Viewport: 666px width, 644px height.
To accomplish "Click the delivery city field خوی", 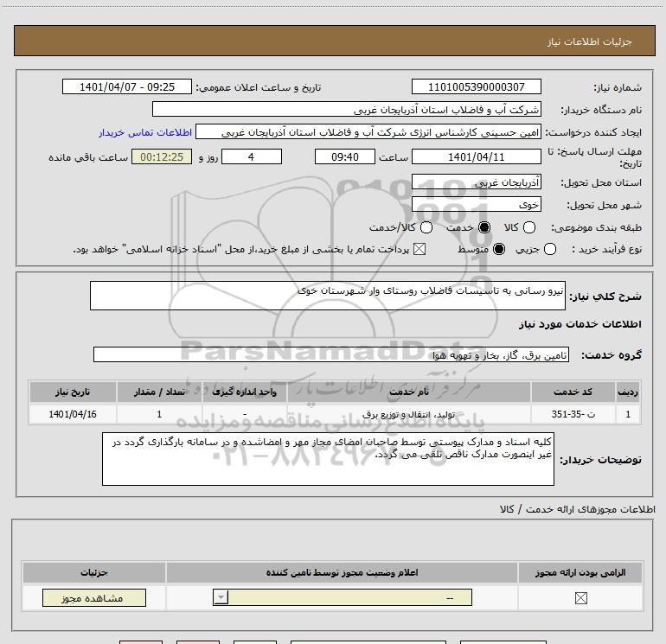I will point(476,205).
